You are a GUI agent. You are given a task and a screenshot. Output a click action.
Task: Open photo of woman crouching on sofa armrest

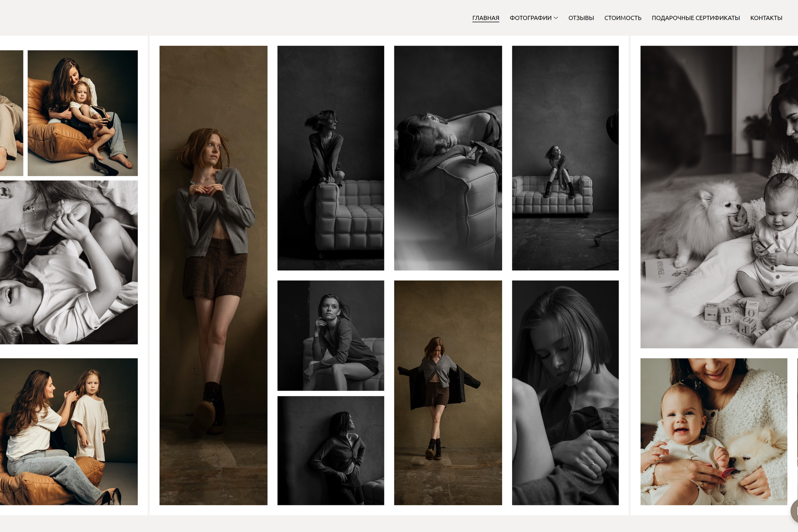pyautogui.click(x=330, y=158)
